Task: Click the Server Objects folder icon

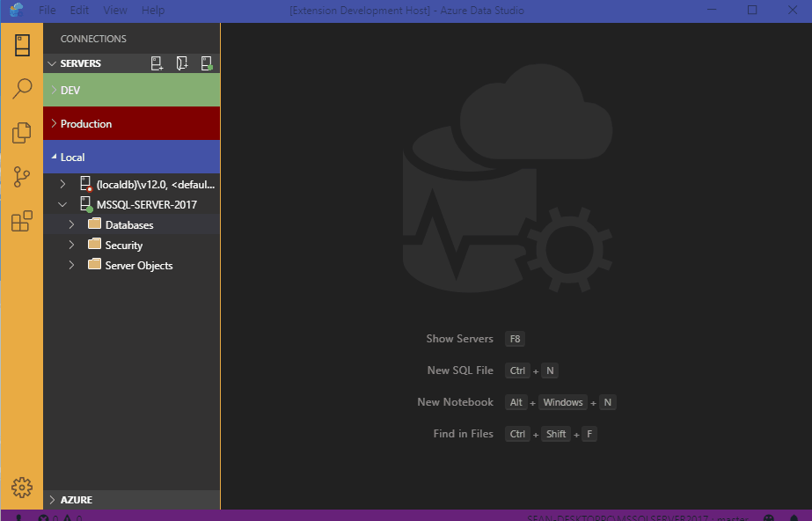Action: coord(94,264)
